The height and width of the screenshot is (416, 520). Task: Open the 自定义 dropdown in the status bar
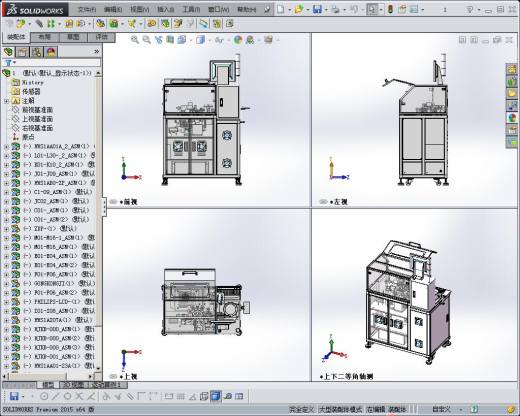(461, 409)
